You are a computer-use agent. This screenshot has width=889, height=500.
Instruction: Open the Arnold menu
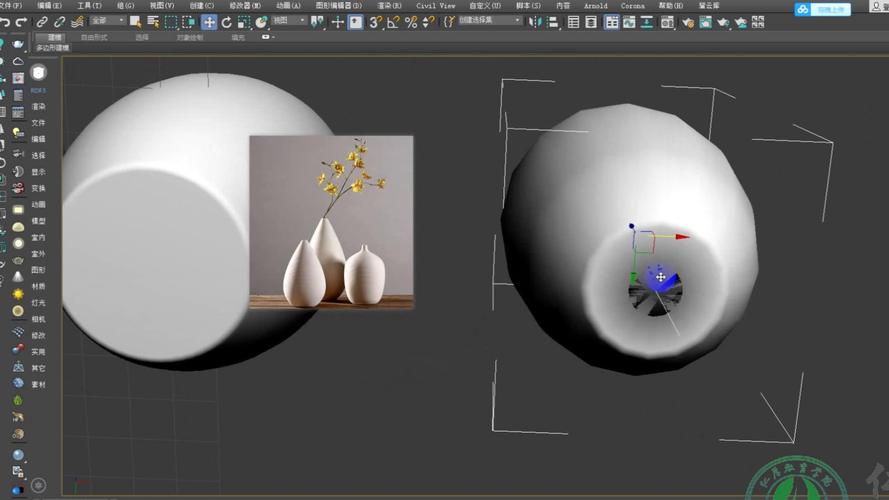595,5
